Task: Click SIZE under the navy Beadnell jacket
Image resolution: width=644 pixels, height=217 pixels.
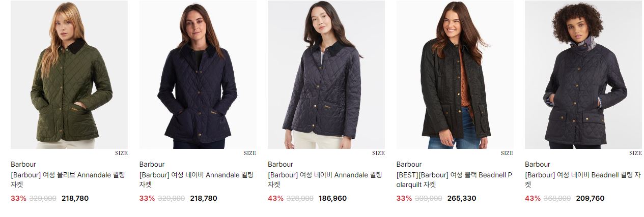Action: pyautogui.click(x=635, y=153)
